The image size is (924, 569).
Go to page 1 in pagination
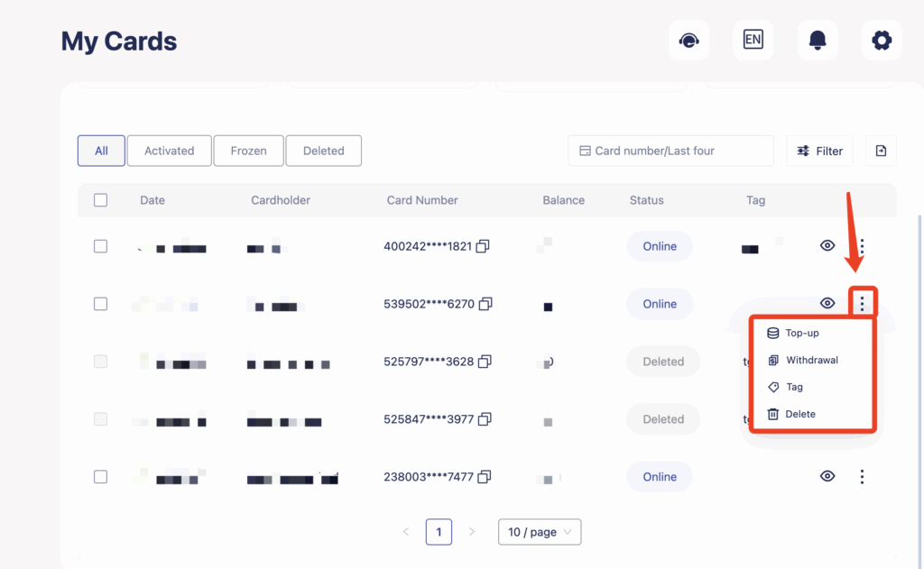pos(439,532)
